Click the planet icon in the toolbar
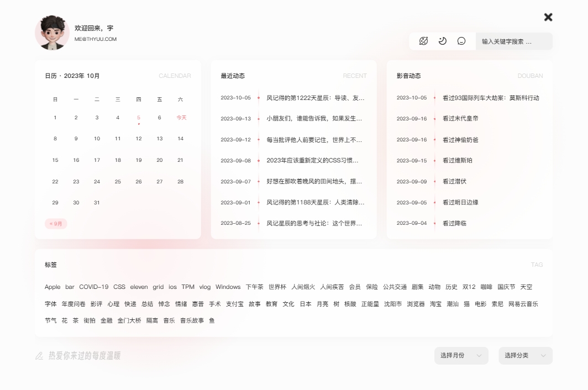The width and height of the screenshot is (588, 390). (423, 41)
